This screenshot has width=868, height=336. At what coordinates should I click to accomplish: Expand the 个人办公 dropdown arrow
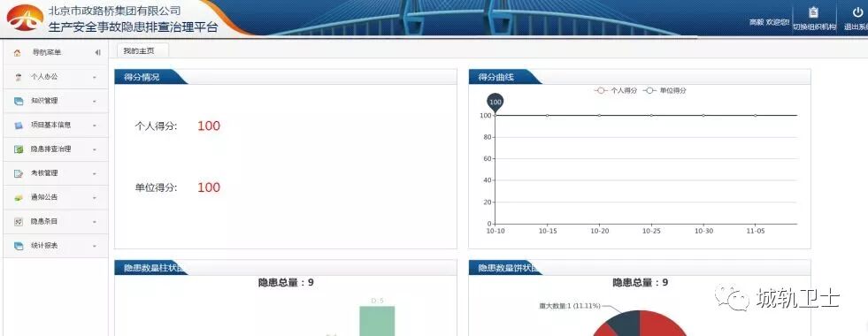pos(95,78)
